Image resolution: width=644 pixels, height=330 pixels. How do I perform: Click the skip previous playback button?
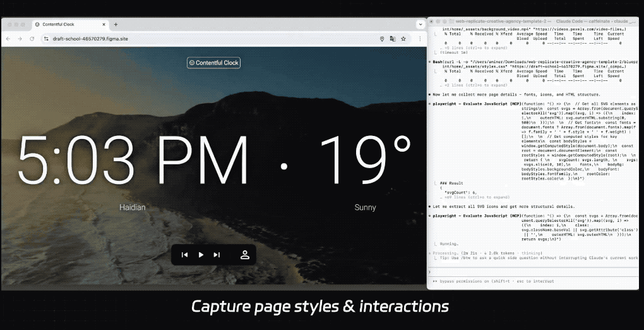pos(185,255)
